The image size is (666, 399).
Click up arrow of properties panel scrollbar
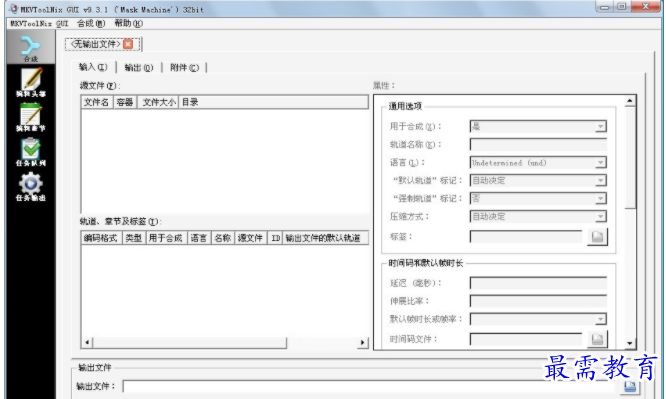[629, 101]
